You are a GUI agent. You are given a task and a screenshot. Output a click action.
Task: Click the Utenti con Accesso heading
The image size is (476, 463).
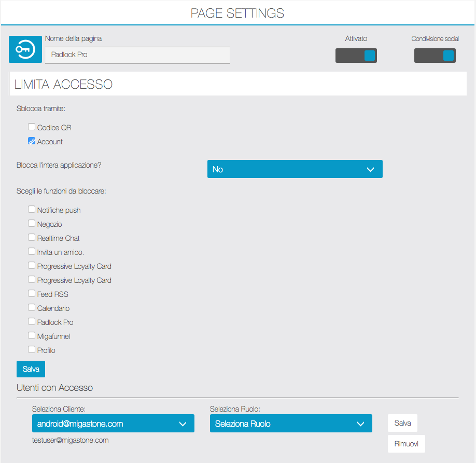[x=54, y=388]
